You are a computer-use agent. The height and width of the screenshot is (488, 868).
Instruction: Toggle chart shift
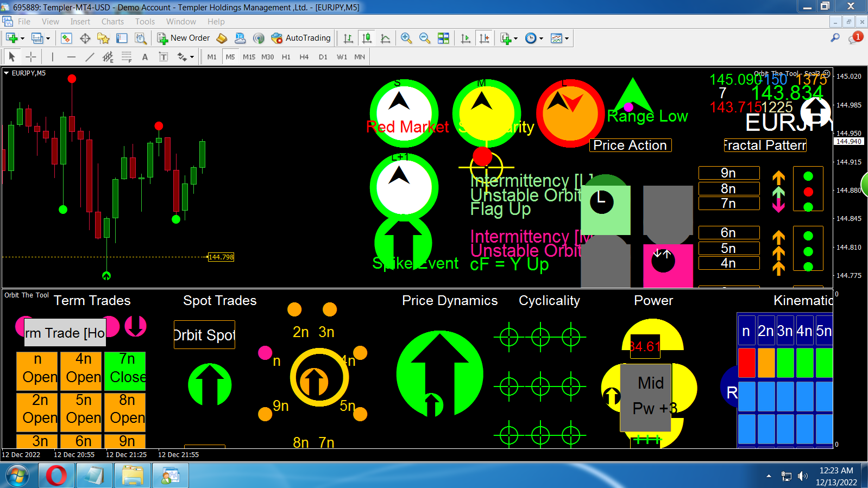point(484,38)
